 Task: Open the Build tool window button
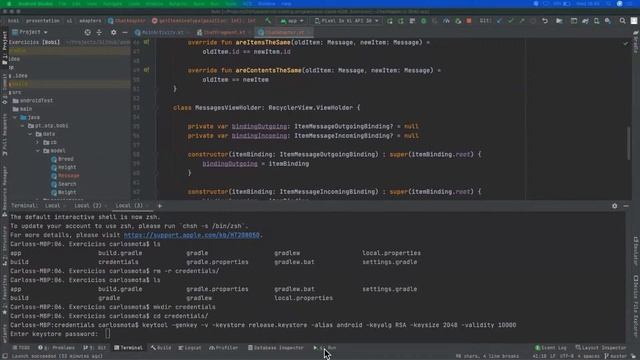point(161,348)
